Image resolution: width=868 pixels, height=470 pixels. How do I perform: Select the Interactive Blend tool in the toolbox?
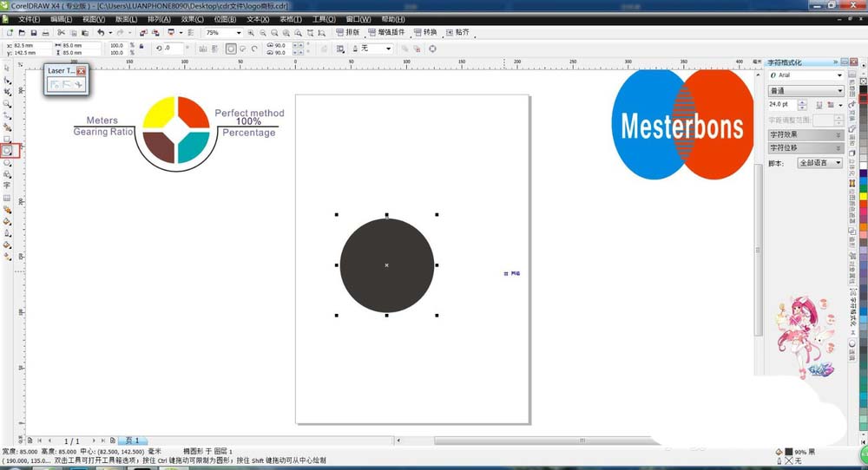tap(7, 210)
